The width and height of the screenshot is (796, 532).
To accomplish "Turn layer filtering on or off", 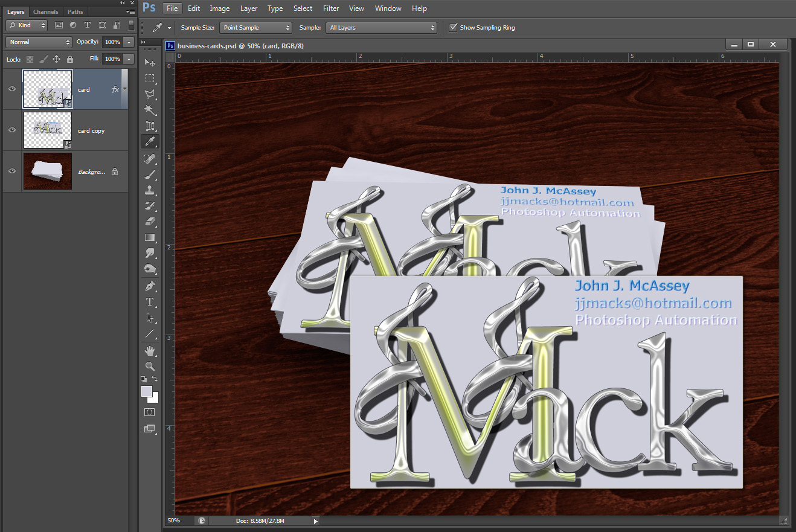I will [x=131, y=25].
